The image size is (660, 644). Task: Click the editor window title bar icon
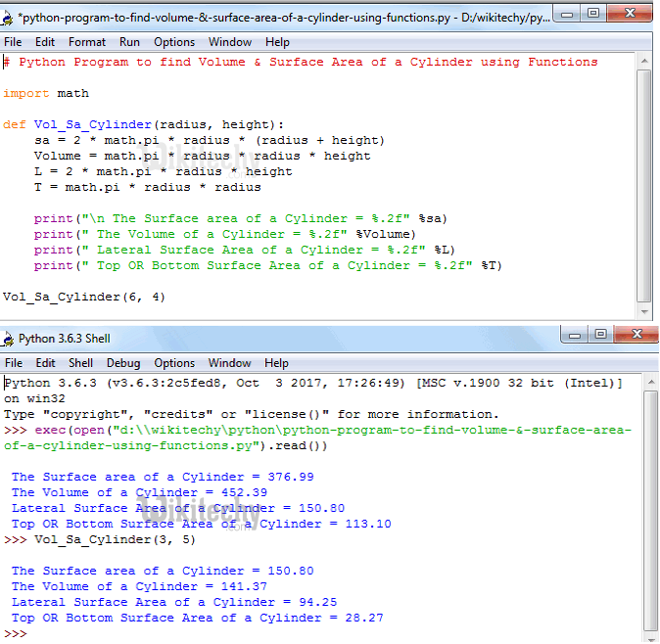[9, 19]
